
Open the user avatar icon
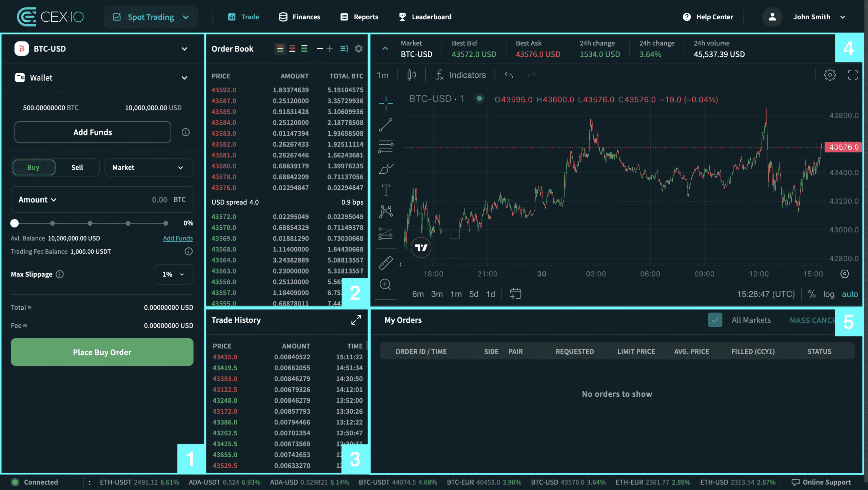(772, 17)
